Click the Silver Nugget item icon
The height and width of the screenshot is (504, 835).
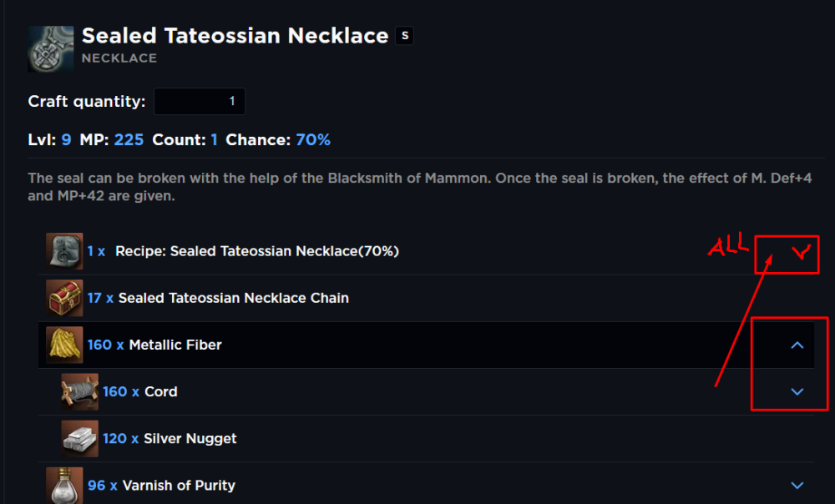click(x=80, y=438)
